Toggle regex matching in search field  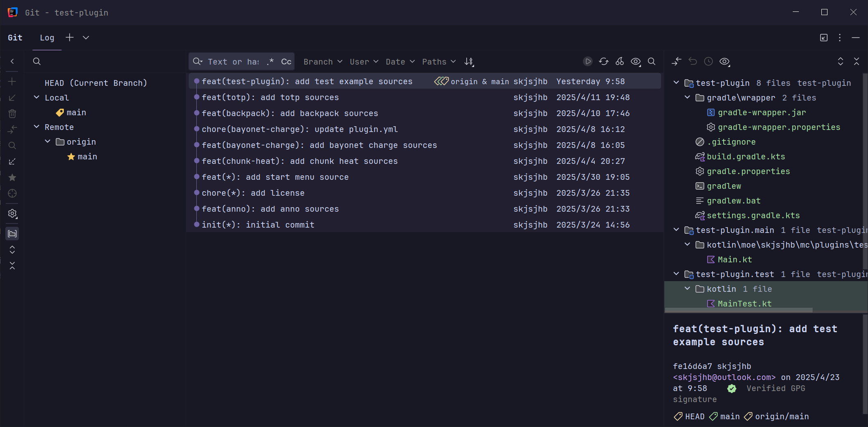click(x=270, y=61)
